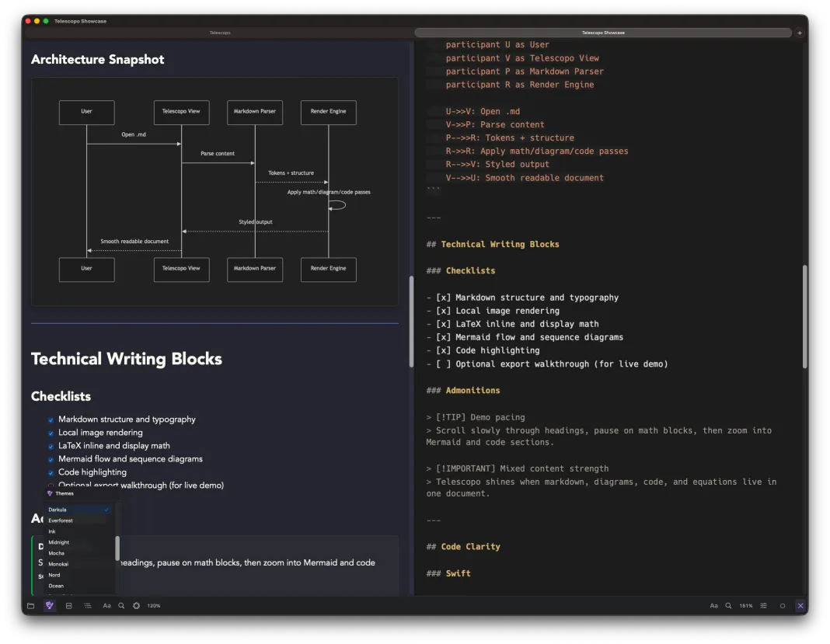The image size is (830, 644).
Task: Click the layout panel icon beside the themes icon
Action: [69, 605]
